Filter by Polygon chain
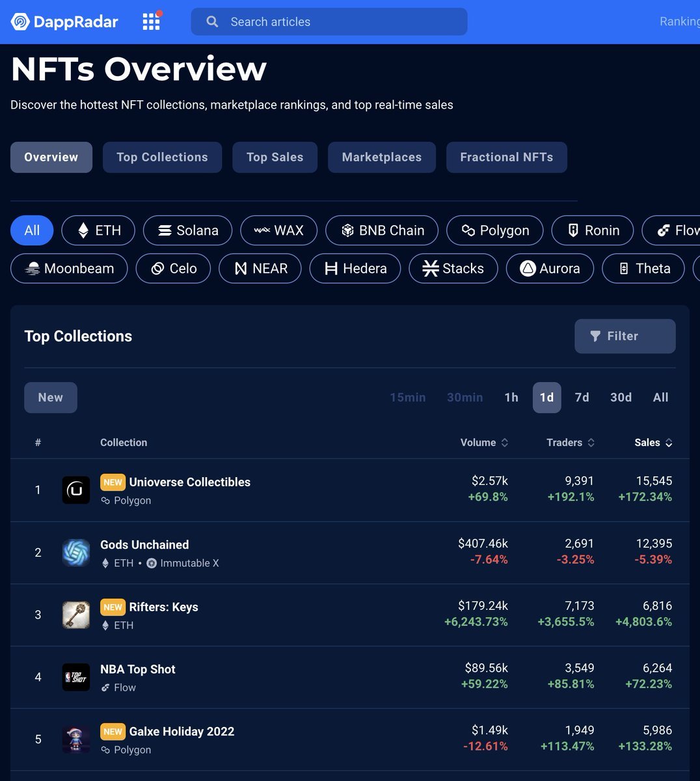700x781 pixels. point(494,230)
